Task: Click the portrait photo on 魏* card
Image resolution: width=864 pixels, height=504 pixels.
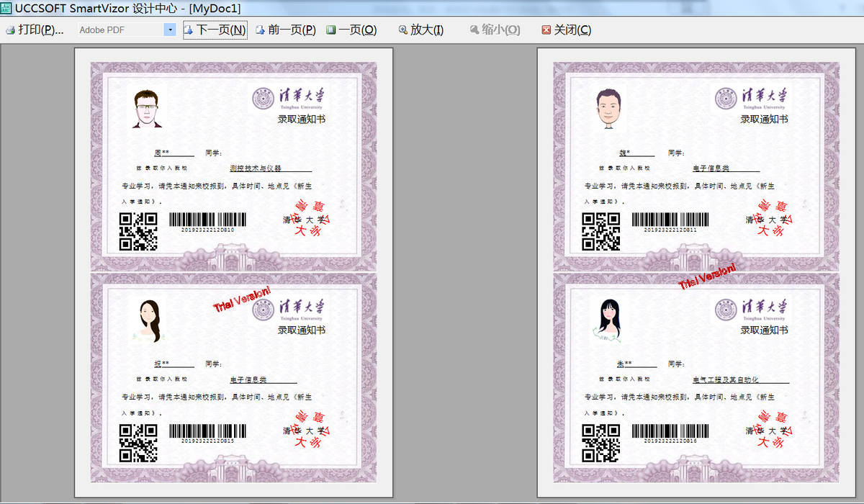Action: coord(609,109)
